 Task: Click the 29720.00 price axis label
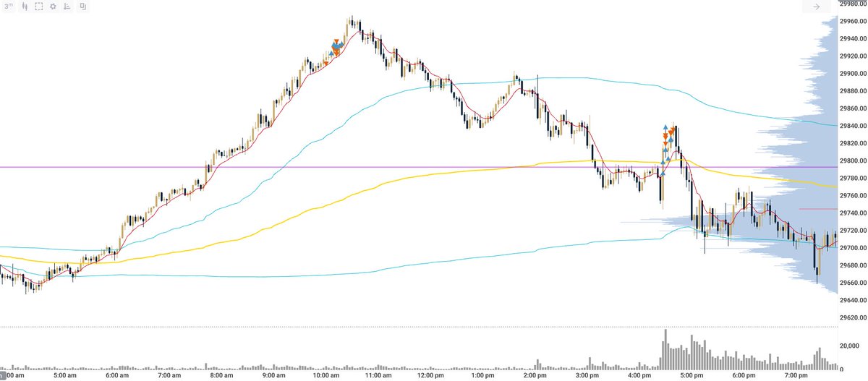point(852,231)
